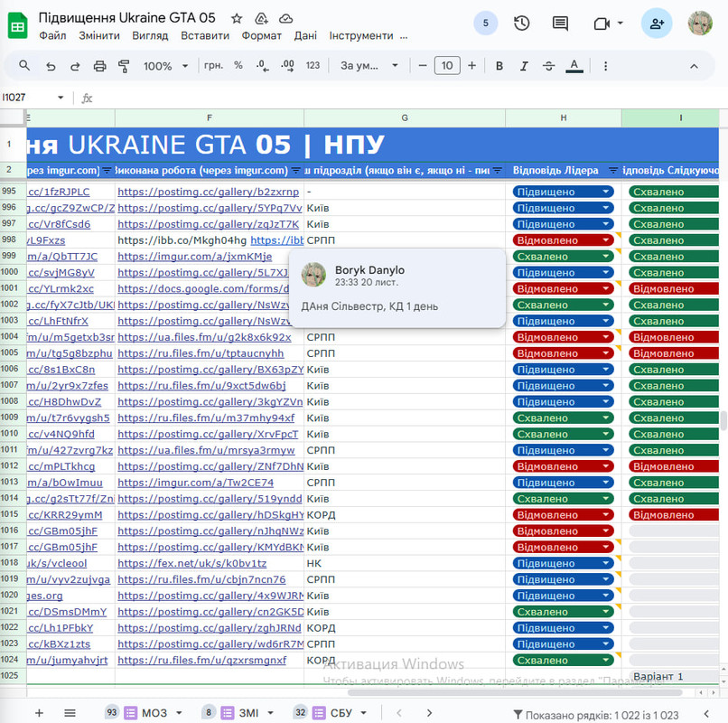
Task: Open the link imgur.com/a/Tw2CE74
Action: coord(195,483)
